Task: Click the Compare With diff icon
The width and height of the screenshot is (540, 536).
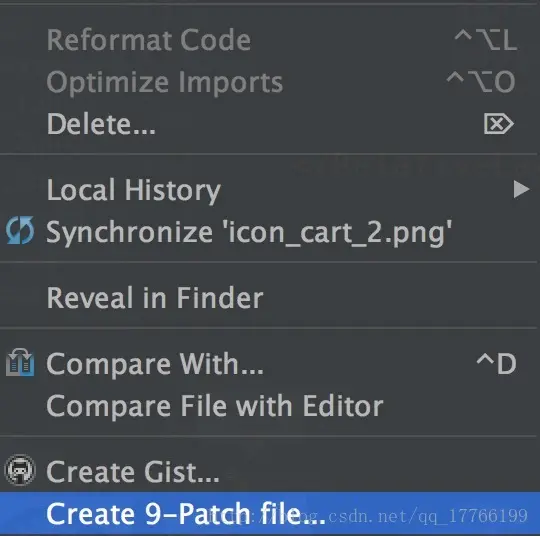Action: point(20,362)
